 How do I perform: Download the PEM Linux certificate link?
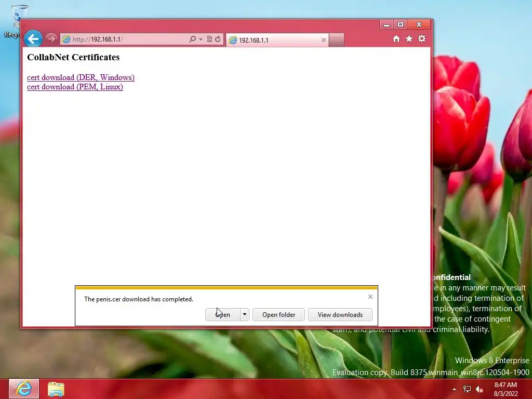pyautogui.click(x=75, y=87)
